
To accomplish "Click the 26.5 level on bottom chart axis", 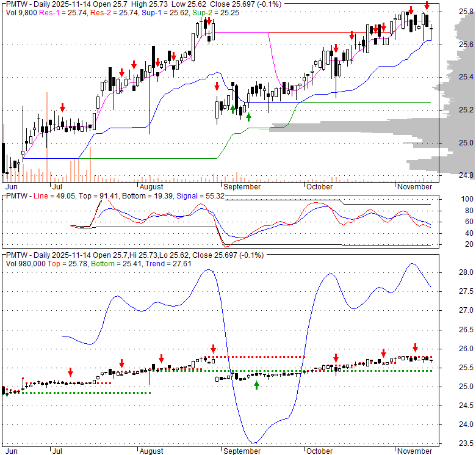I will pyautogui.click(x=466, y=330).
